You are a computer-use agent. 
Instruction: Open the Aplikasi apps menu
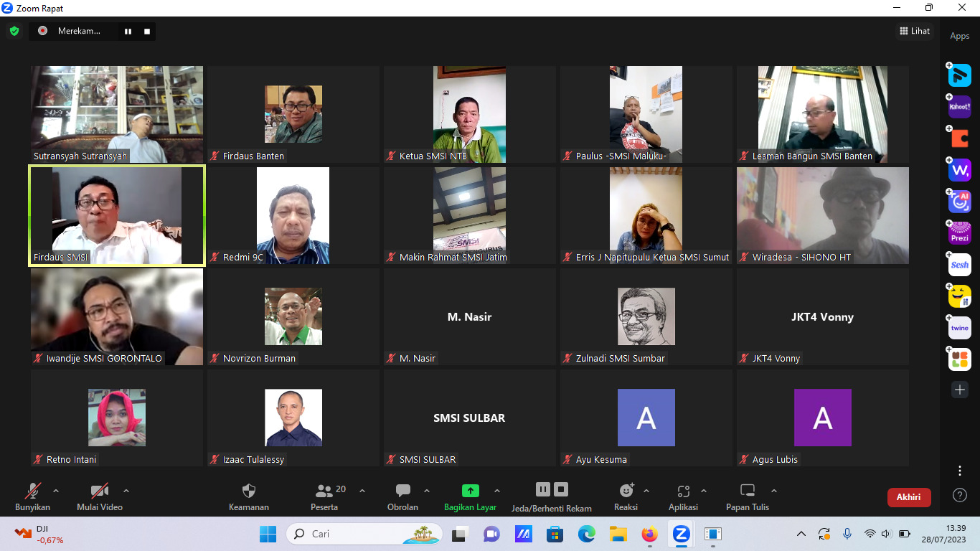[x=683, y=491]
